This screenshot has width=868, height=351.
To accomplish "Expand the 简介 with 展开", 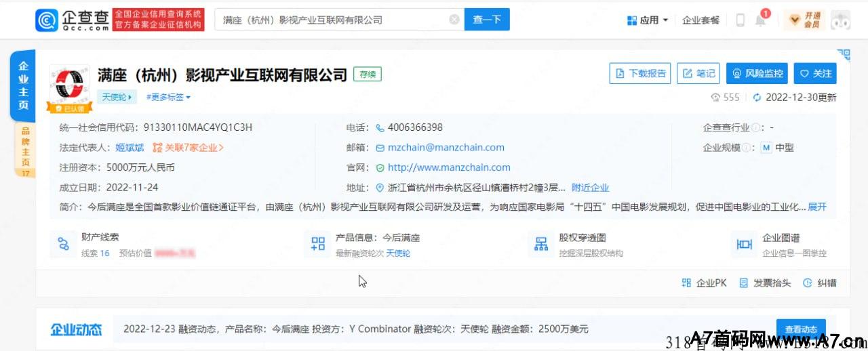I will coord(817,207).
